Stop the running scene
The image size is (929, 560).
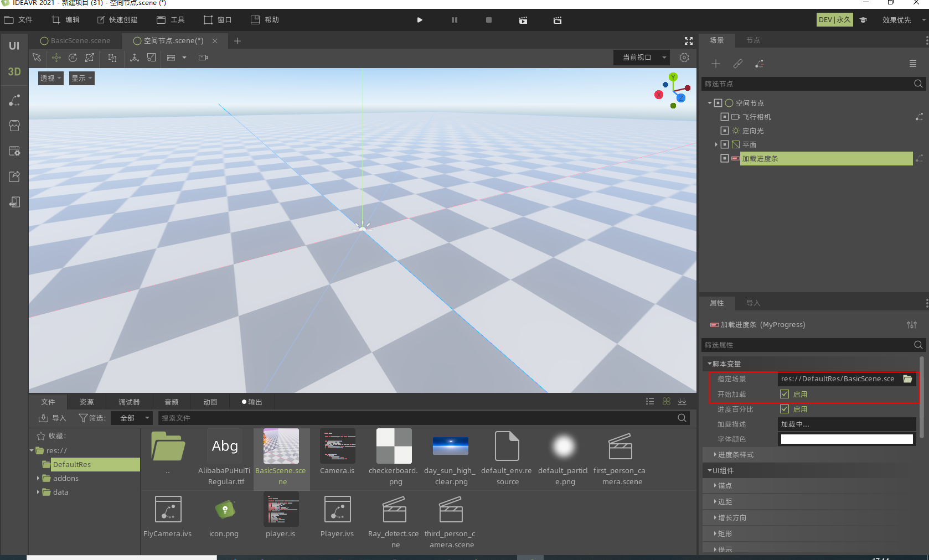pos(489,20)
